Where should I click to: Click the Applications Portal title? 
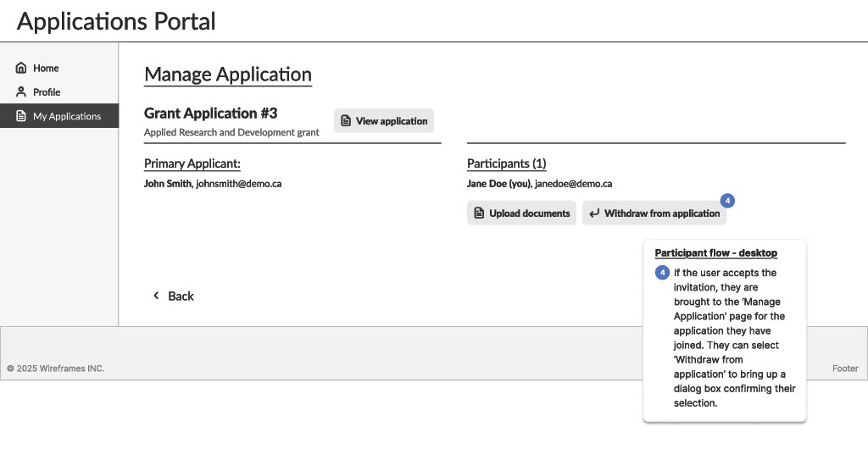click(116, 21)
